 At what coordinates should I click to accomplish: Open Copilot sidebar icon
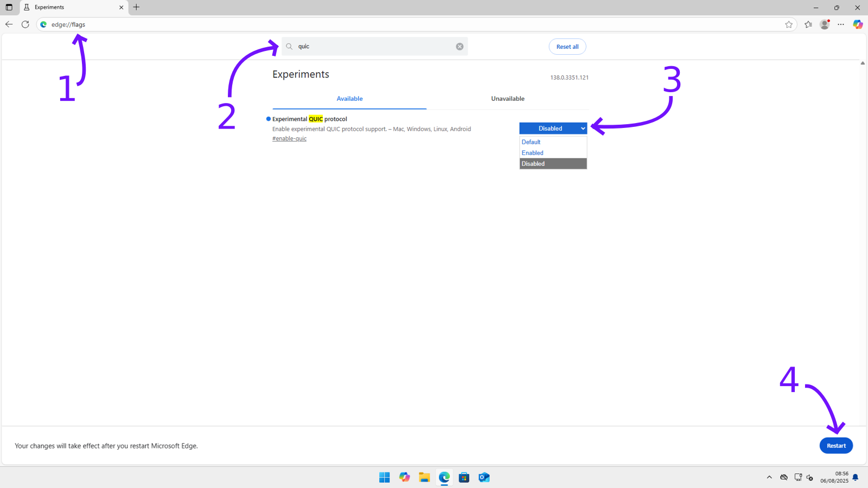click(858, 24)
